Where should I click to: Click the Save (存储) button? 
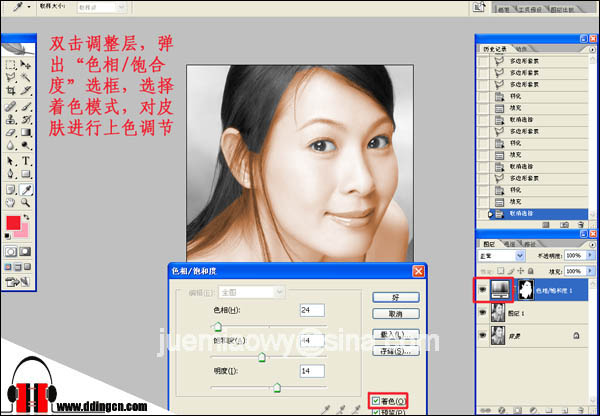(396, 351)
